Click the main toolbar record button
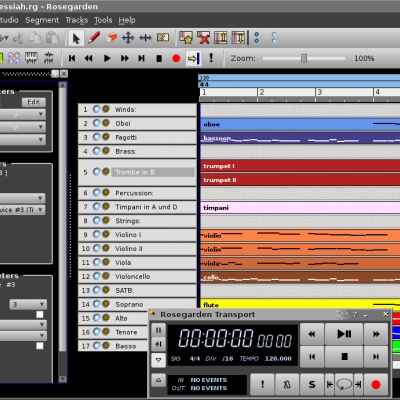400x400 pixels. tap(176, 58)
